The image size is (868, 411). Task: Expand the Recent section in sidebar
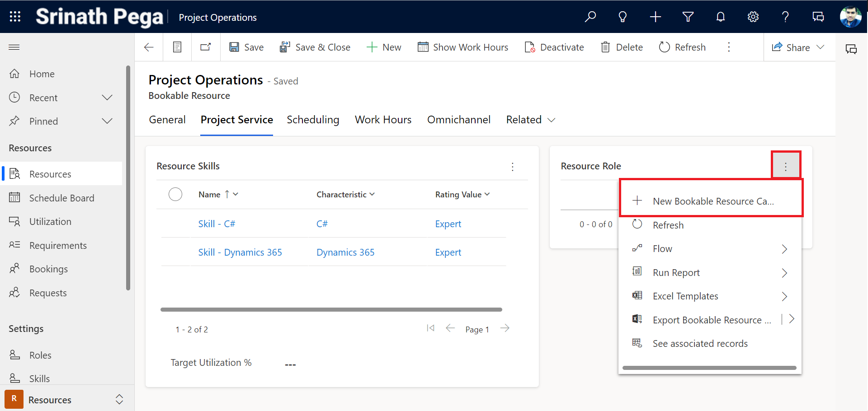[107, 98]
